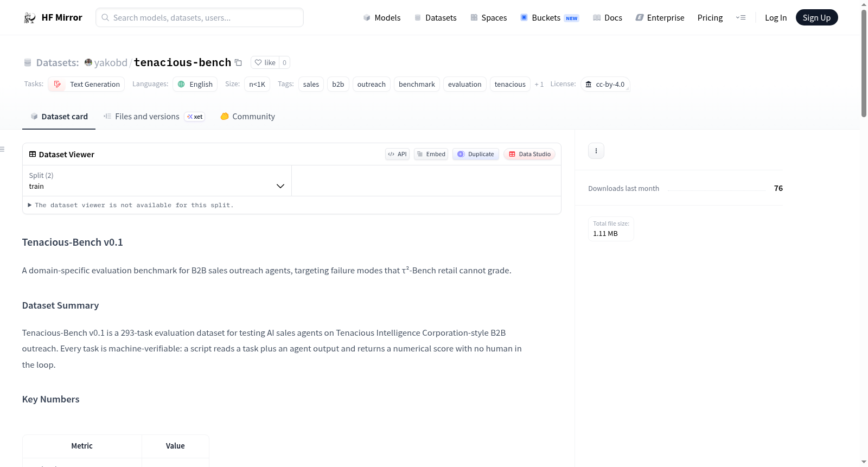Click the benchmark tag
This screenshot has width=868, height=467.
(417, 84)
